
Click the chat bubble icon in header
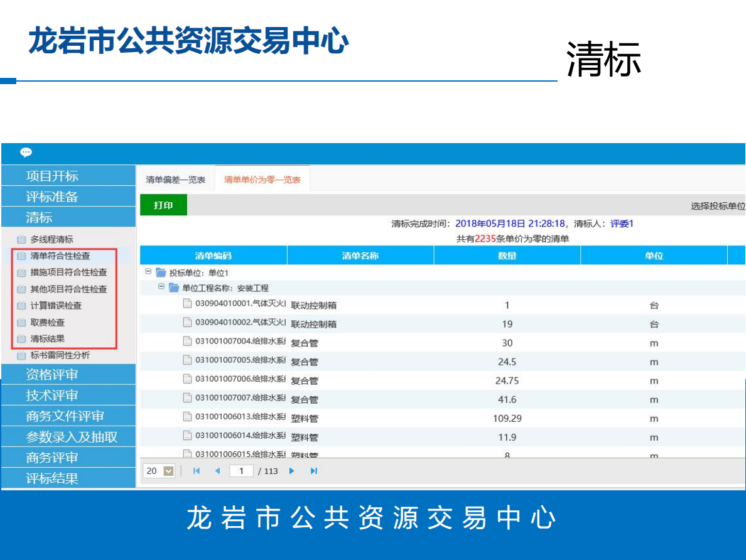[x=26, y=153]
